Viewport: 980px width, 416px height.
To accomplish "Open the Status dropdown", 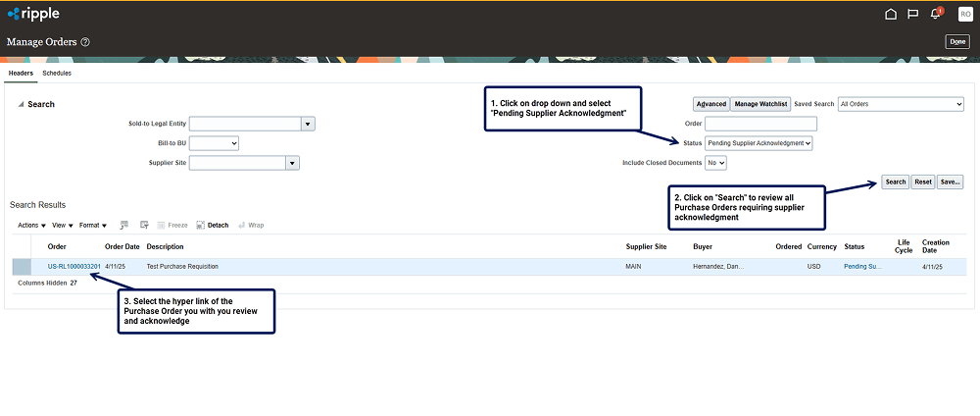I will pos(759,143).
